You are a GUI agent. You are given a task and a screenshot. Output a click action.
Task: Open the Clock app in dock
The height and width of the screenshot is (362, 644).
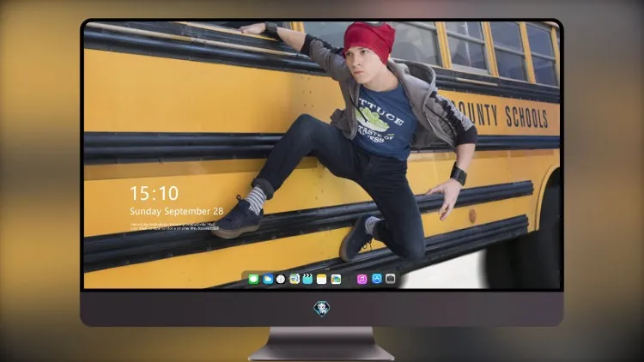point(281,279)
